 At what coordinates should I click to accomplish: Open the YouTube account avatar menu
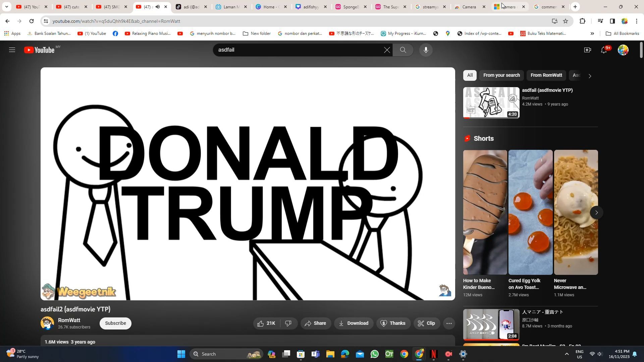[623, 50]
